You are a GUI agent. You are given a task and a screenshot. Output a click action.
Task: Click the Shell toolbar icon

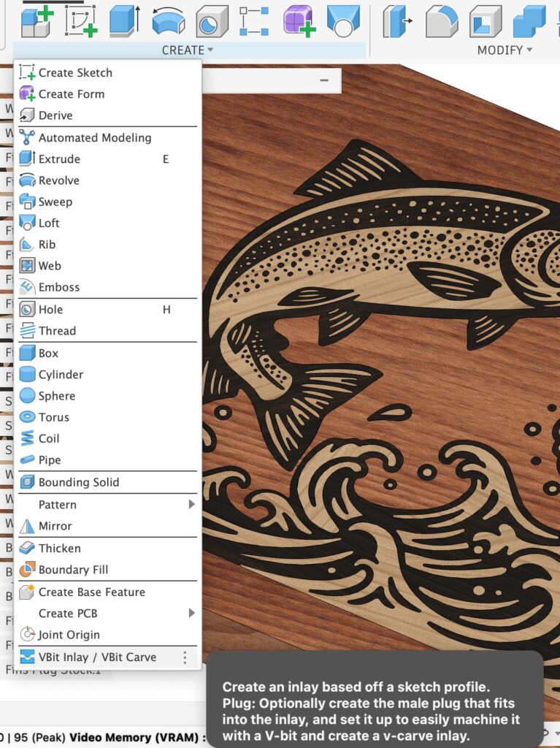click(x=486, y=20)
